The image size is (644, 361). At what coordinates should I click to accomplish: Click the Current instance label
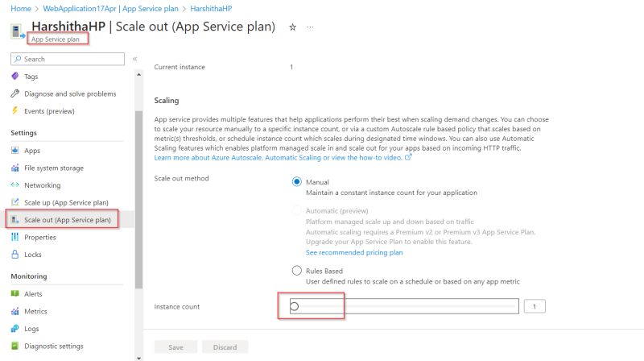[180, 67]
